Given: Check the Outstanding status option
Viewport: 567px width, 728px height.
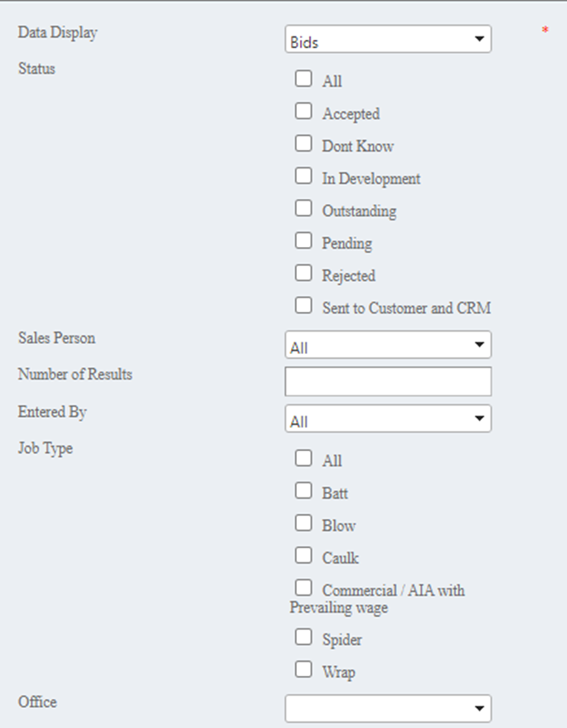Looking at the screenshot, I should coord(304,209).
